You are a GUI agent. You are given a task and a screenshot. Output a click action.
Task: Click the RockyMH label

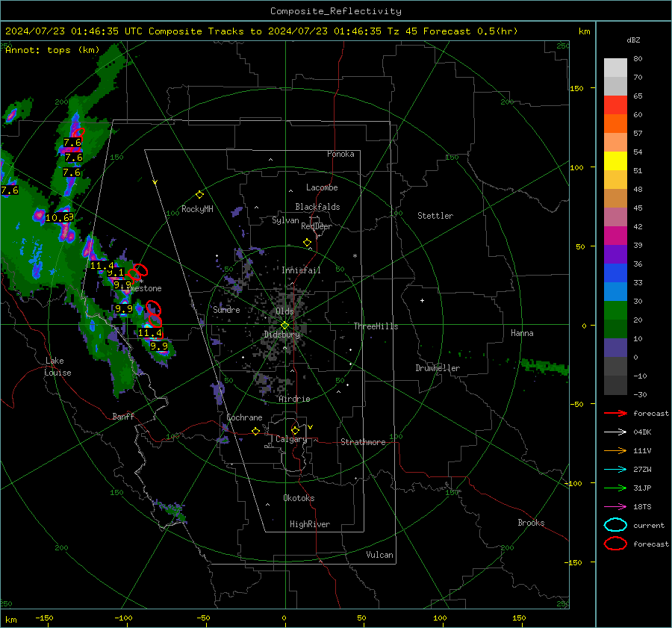(x=197, y=209)
